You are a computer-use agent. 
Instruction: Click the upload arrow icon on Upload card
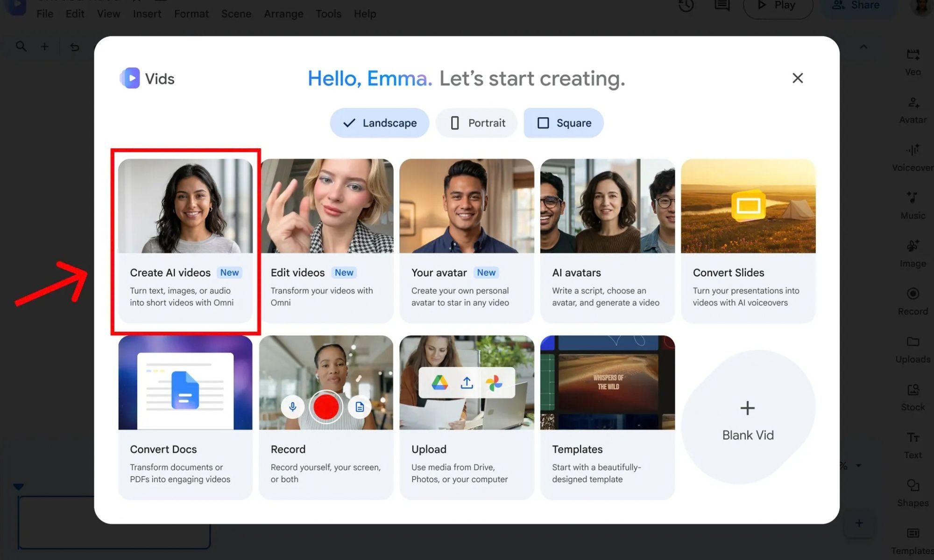pyautogui.click(x=467, y=383)
